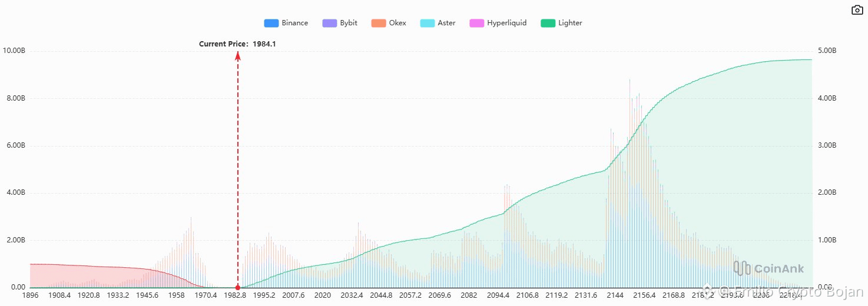
Task: Click the 1995.2 price axis label
Action: coord(264,295)
